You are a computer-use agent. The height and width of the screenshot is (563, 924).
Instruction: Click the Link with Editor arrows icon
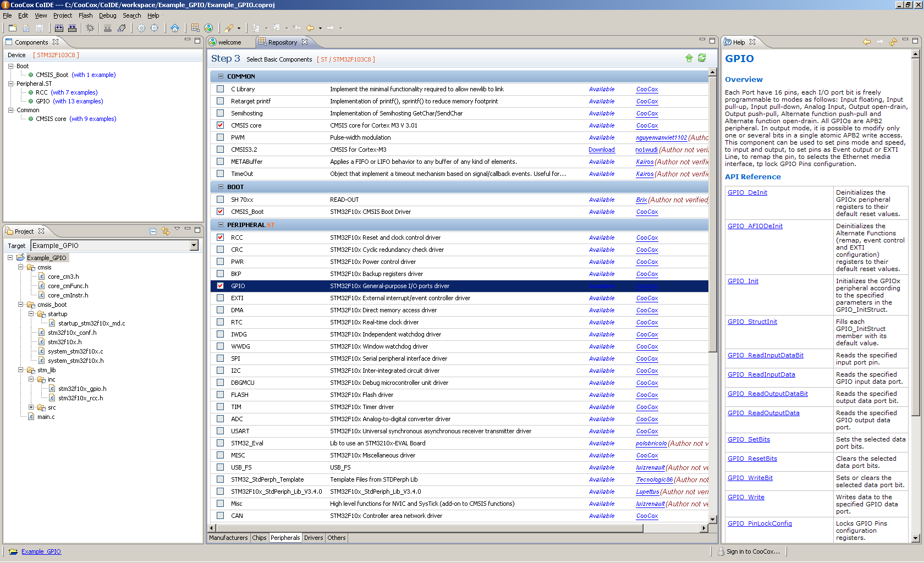[x=165, y=231]
